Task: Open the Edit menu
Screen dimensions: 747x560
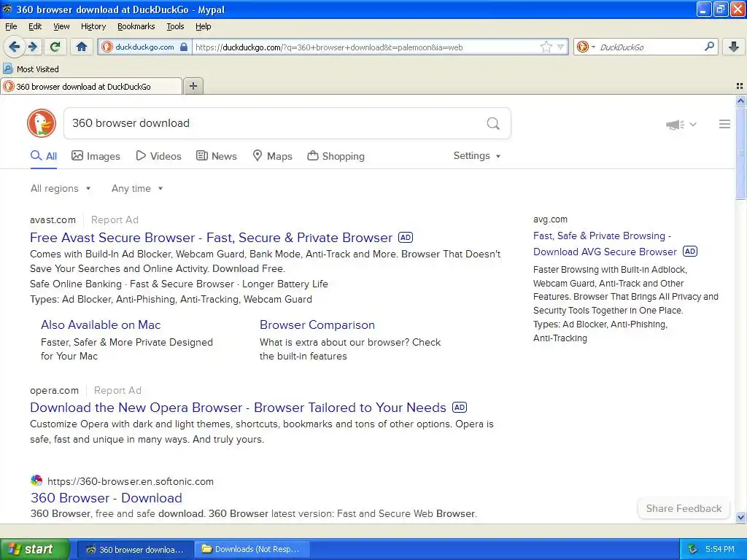Action: (35, 26)
